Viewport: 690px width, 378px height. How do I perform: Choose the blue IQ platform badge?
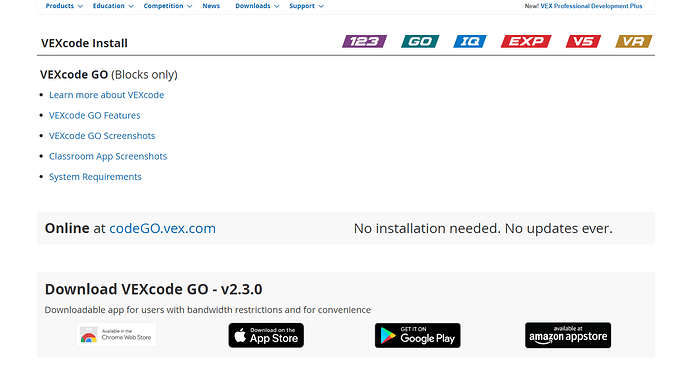470,41
